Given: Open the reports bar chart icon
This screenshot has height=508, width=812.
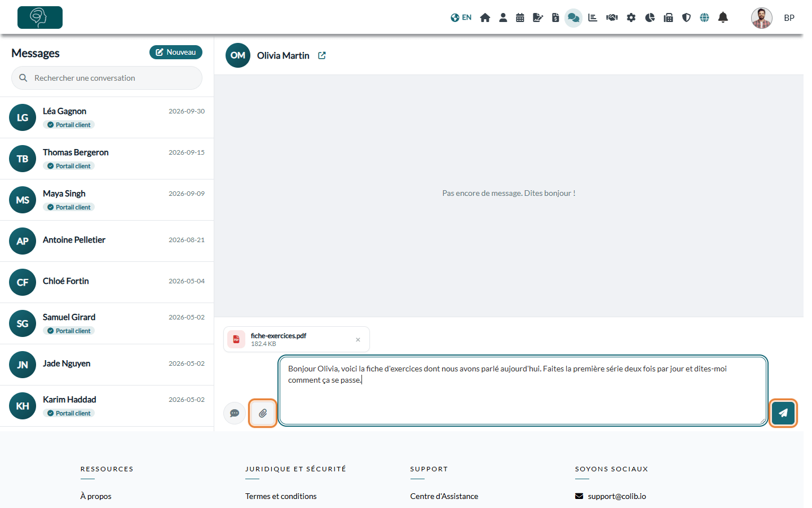Looking at the screenshot, I should [x=593, y=17].
